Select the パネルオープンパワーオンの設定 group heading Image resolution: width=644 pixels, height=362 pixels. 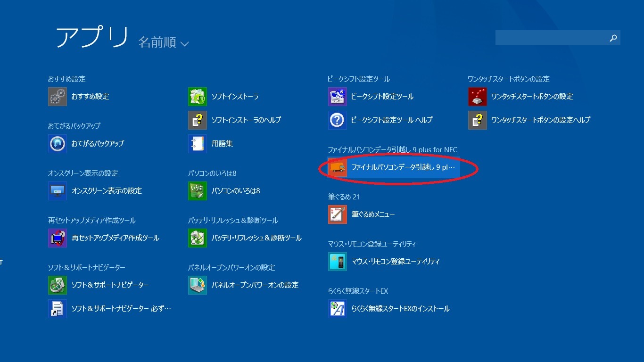pyautogui.click(x=231, y=268)
